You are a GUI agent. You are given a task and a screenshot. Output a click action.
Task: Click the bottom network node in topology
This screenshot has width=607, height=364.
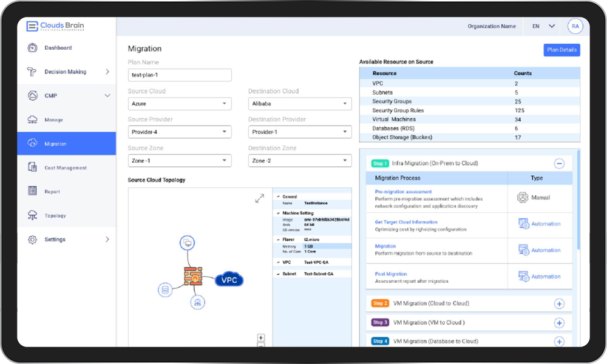click(197, 302)
